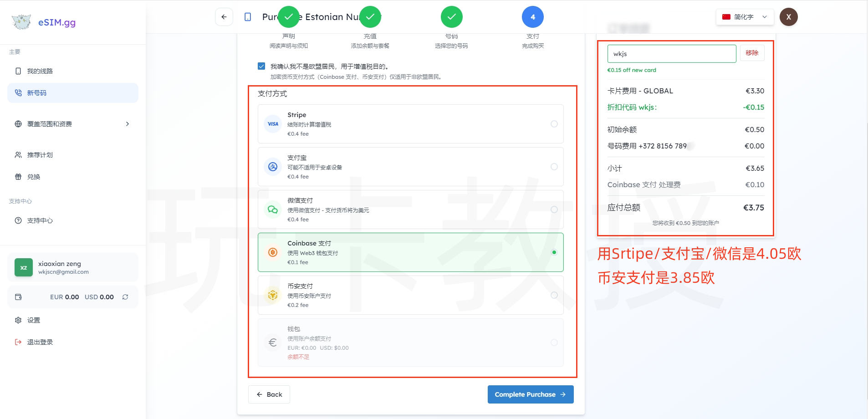The width and height of the screenshot is (868, 419).
Task: Remove the discount code (移除)
Action: [x=752, y=53]
